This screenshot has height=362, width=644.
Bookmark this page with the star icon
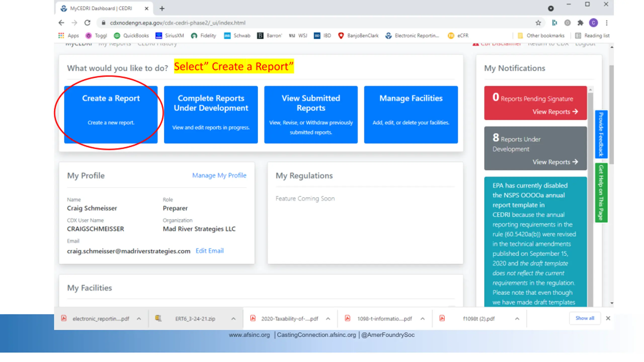tap(538, 23)
